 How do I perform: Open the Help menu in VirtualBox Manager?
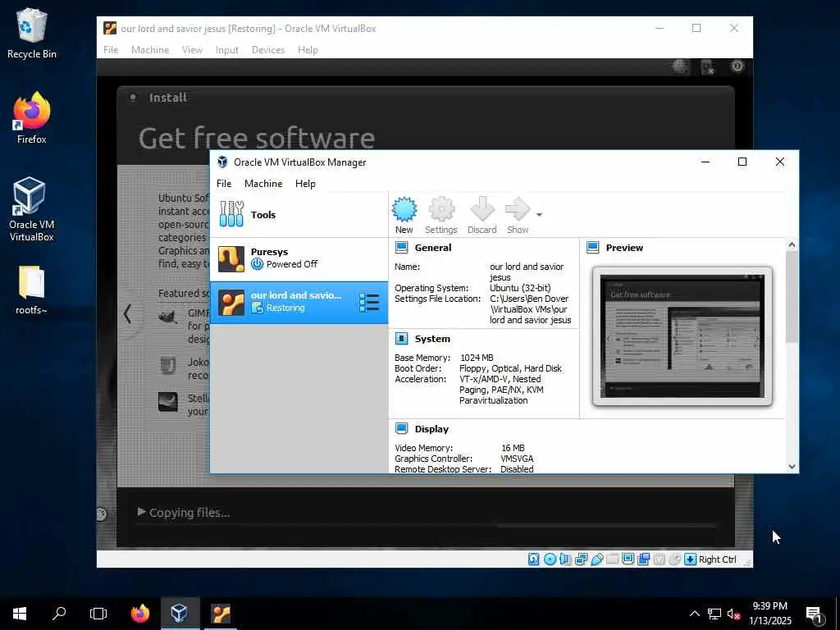click(305, 183)
